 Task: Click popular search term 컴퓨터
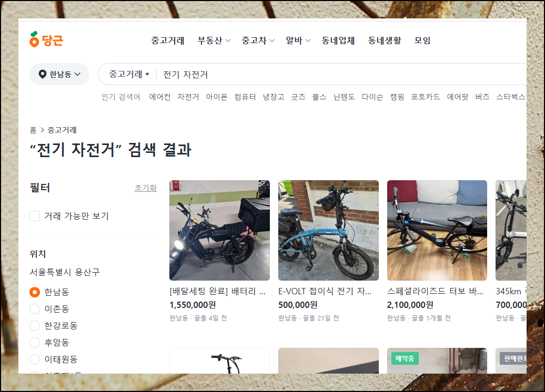click(245, 97)
